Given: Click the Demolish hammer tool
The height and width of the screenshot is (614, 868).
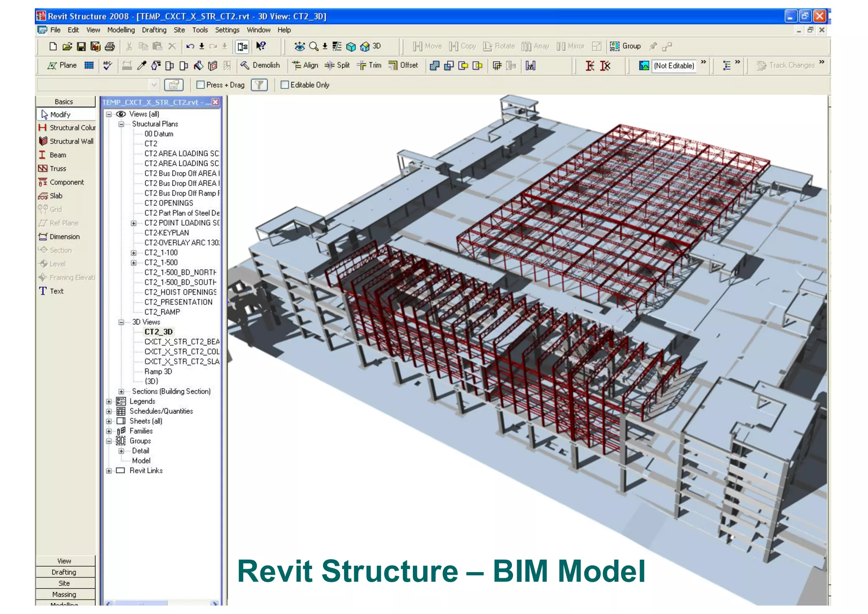Looking at the screenshot, I should pyautogui.click(x=260, y=65).
